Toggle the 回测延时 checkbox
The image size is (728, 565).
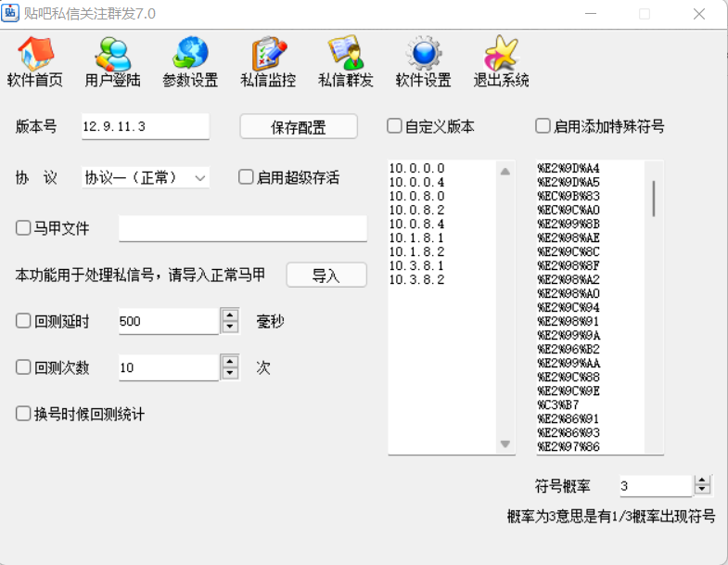[23, 321]
